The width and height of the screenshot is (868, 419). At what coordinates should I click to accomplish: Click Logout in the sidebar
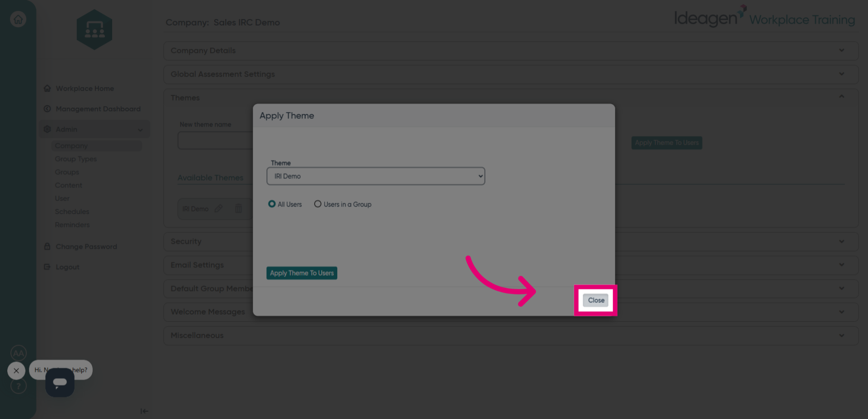pos(67,267)
